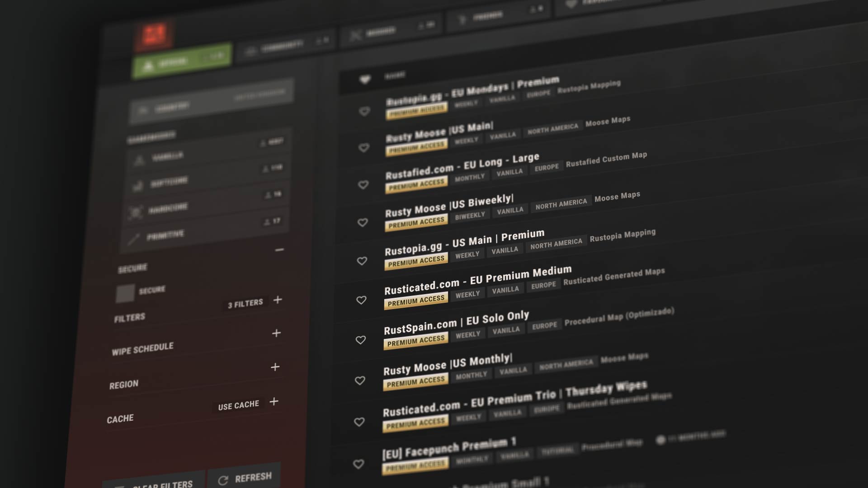
Task: Click the Monthly tag on Rustafied.com EU Long
Action: 470,178
